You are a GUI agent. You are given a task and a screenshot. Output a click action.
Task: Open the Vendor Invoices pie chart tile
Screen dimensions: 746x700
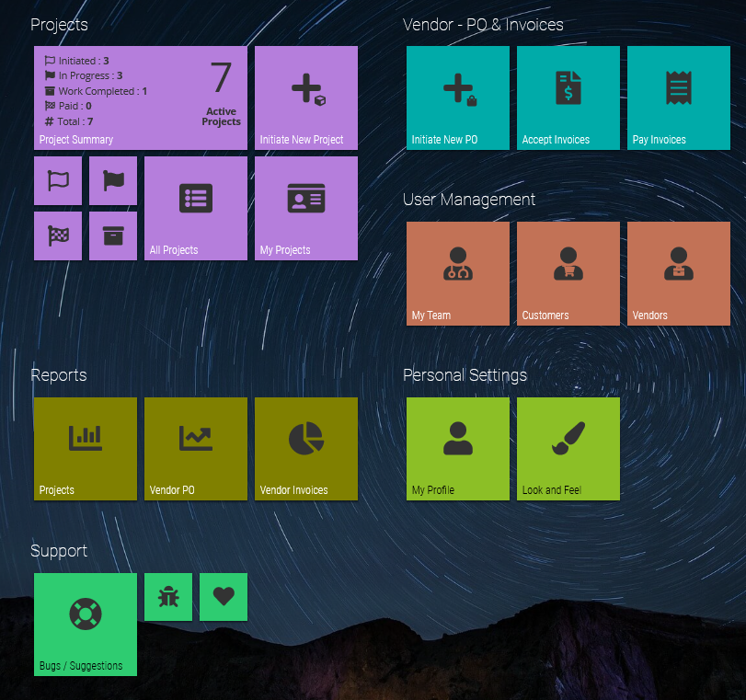pyautogui.click(x=306, y=449)
